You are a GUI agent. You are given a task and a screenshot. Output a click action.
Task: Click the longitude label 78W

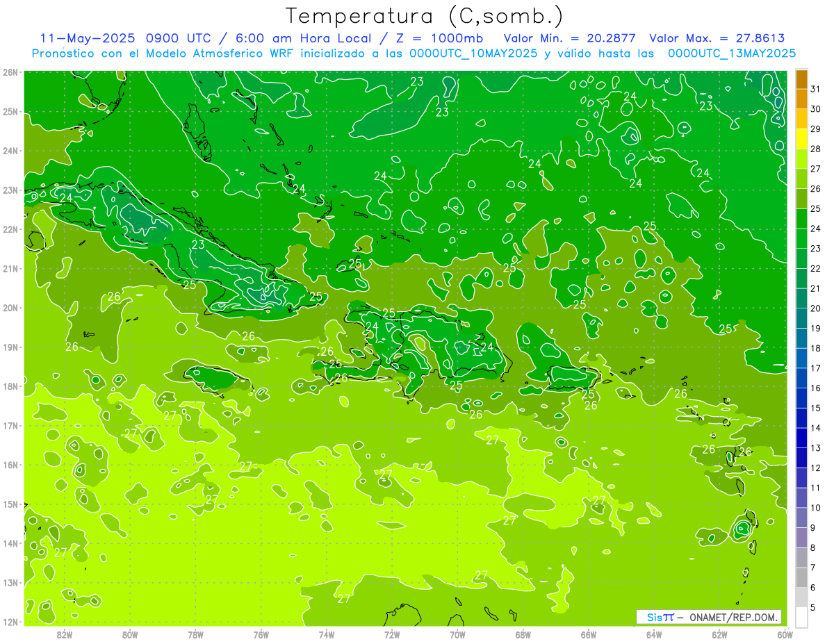[x=195, y=634]
